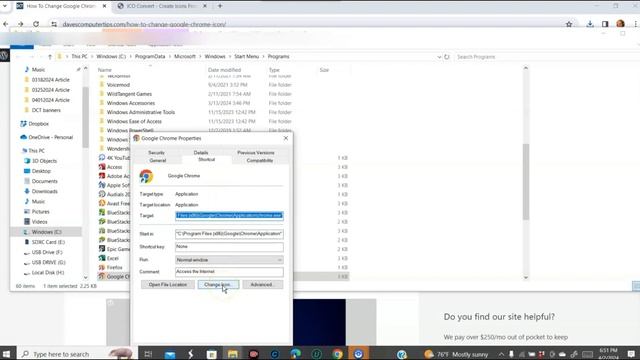Click ProgramData in the address breadcrumb

click(x=150, y=56)
